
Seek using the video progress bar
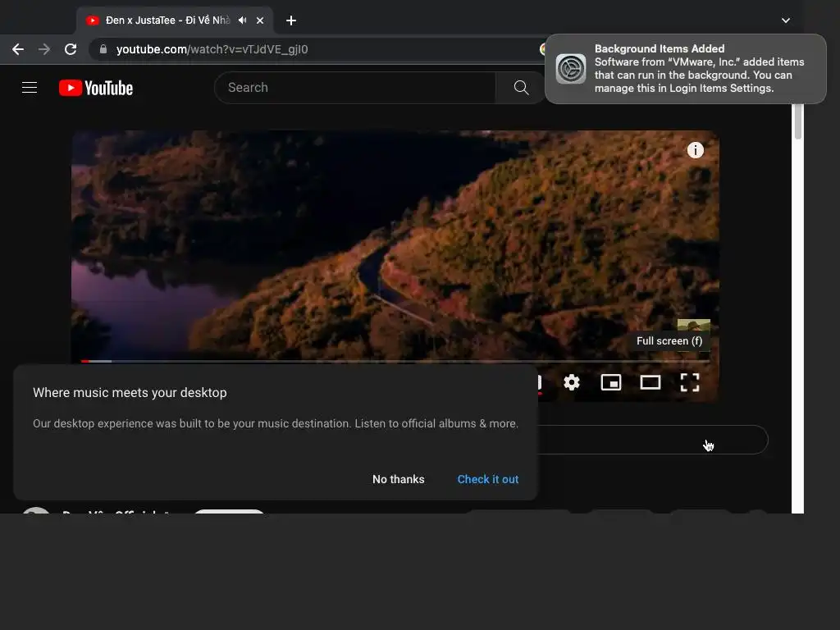coord(395,361)
